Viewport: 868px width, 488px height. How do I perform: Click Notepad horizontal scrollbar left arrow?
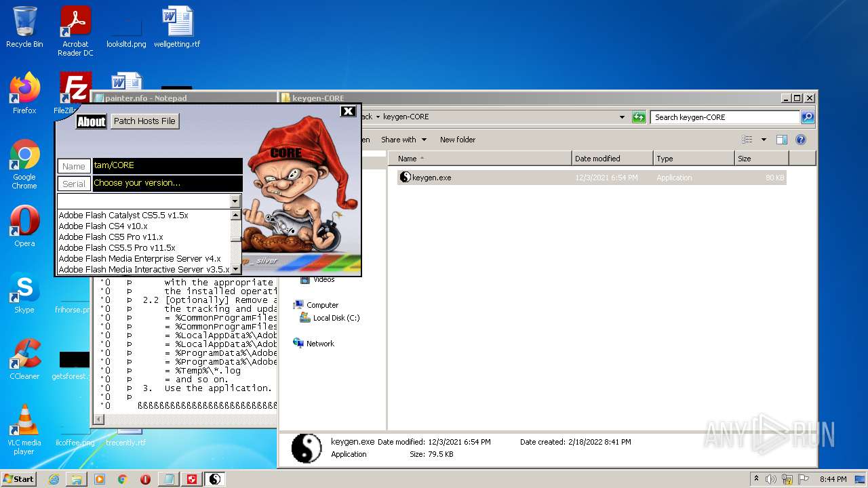point(99,420)
